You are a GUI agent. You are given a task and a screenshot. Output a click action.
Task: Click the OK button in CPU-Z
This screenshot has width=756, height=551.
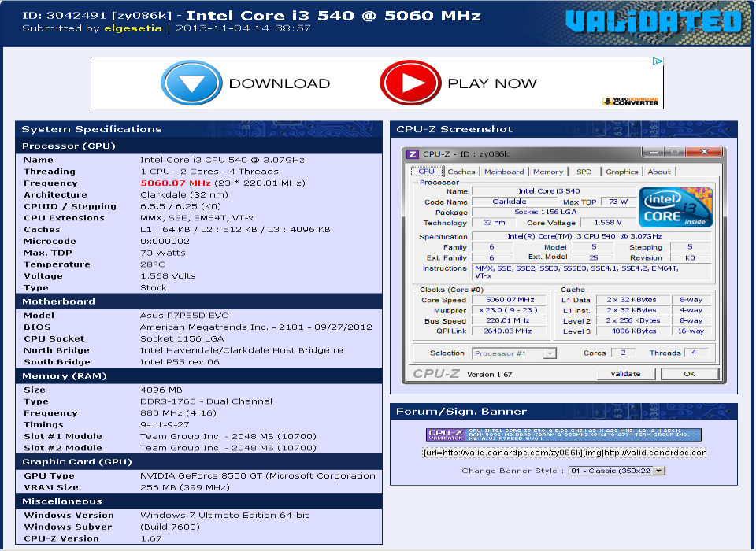(x=690, y=374)
